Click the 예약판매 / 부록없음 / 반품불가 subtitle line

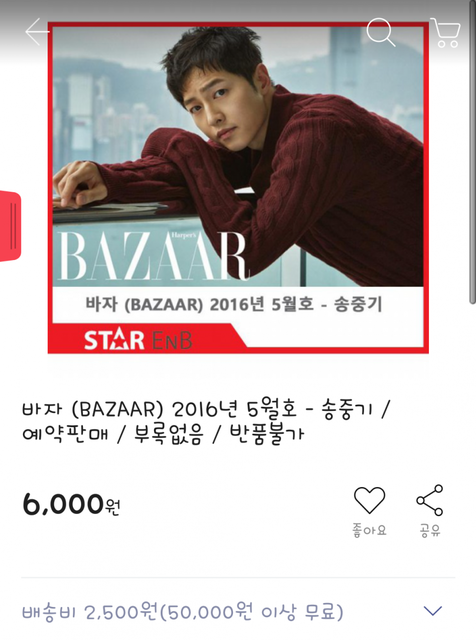163,434
